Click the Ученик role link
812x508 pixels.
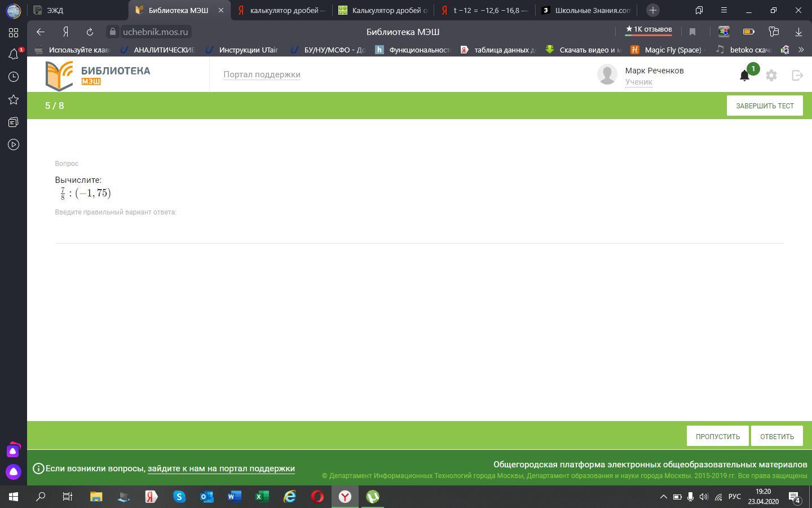tap(638, 82)
